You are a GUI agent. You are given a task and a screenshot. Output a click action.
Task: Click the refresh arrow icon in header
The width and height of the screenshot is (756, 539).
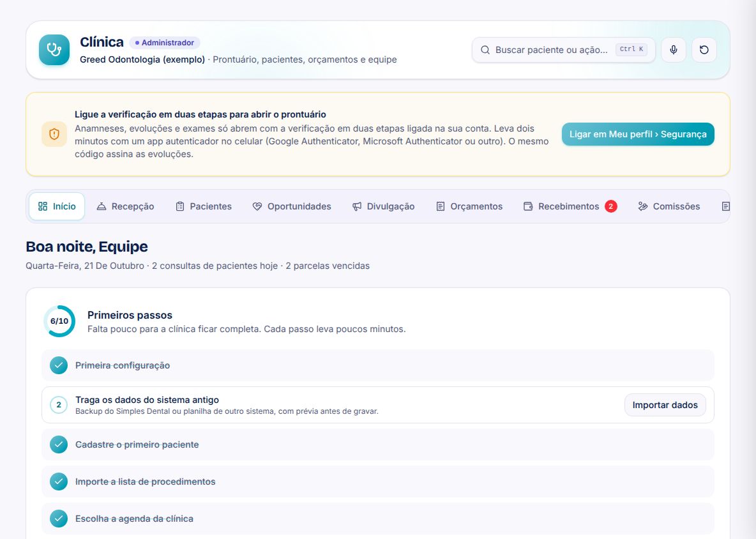click(704, 50)
